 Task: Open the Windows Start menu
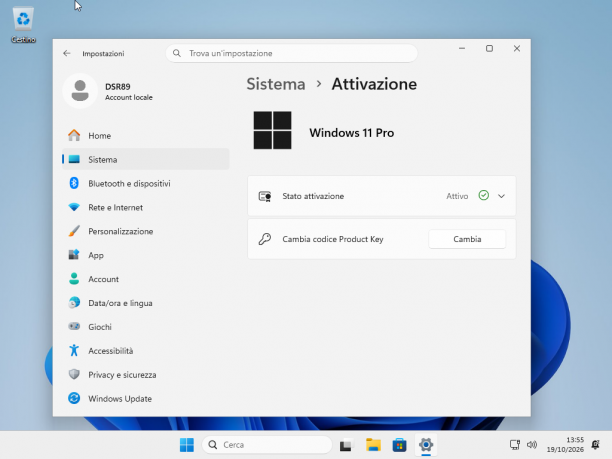pos(187,445)
